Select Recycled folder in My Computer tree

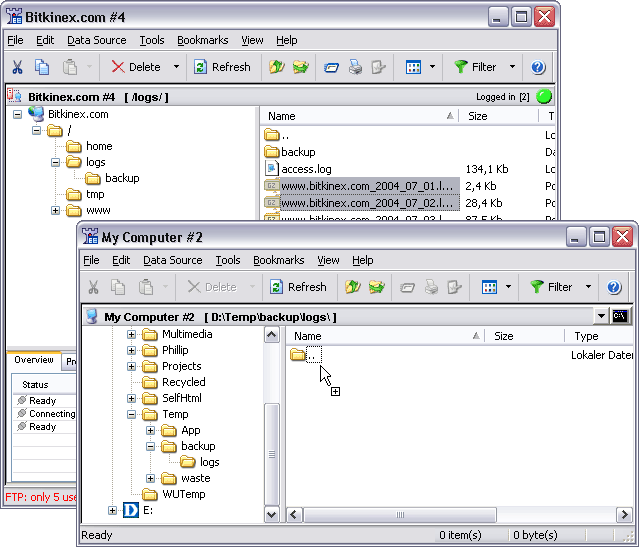coord(184,382)
